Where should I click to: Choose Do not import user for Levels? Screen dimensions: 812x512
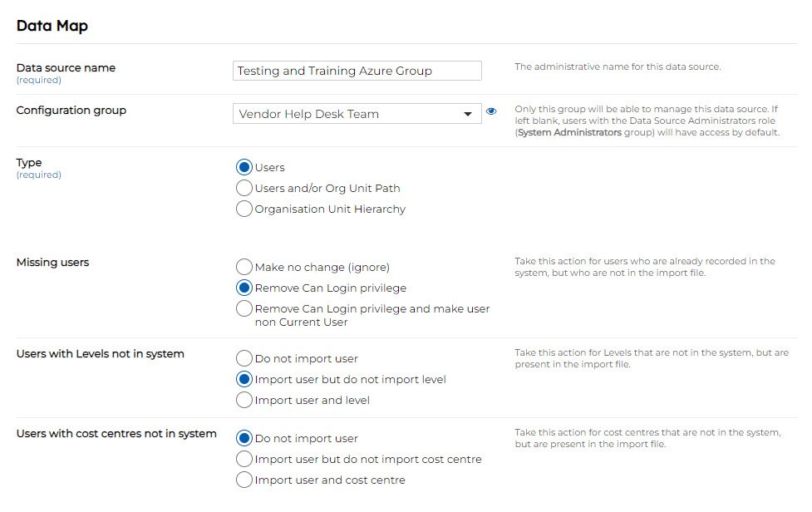244,358
